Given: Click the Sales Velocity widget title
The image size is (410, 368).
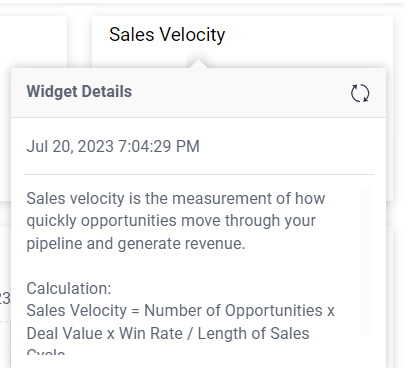Looking at the screenshot, I should point(167,35).
